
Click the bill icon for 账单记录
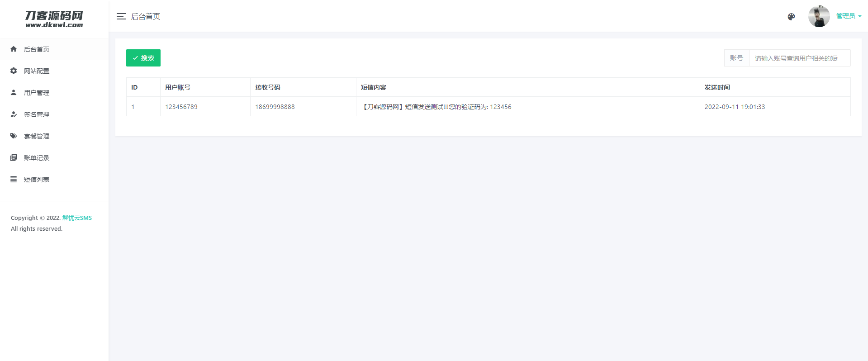14,157
